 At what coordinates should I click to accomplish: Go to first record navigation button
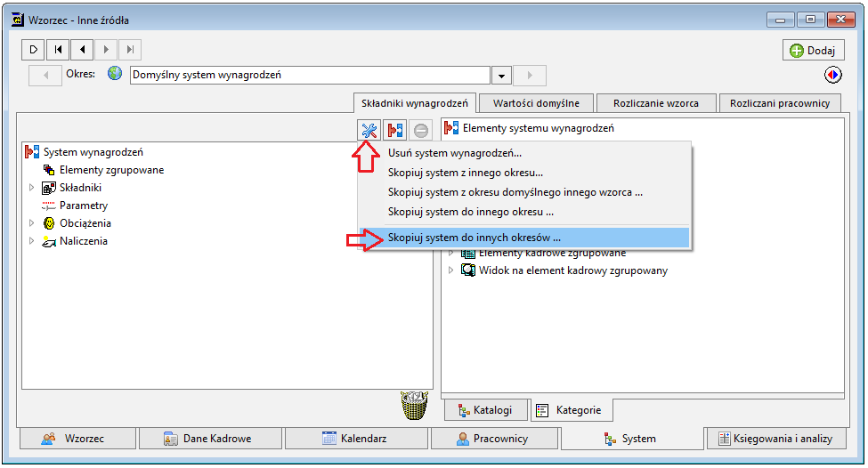point(58,50)
